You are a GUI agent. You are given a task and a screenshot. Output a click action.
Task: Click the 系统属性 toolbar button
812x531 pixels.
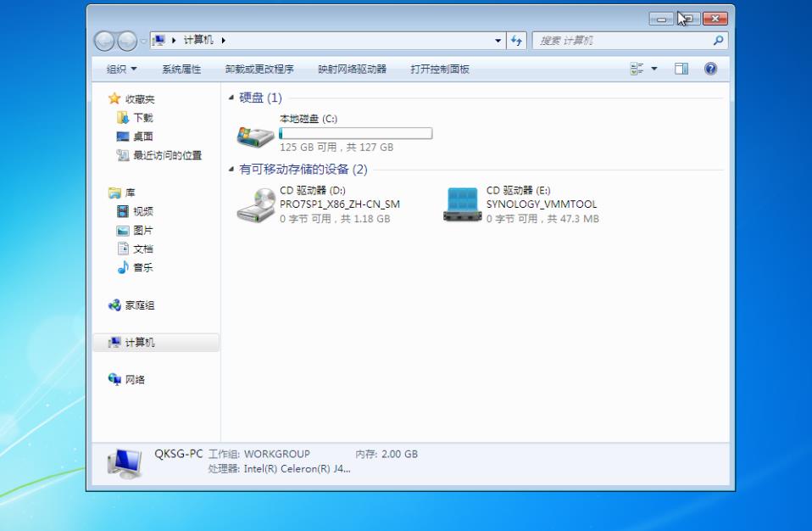pyautogui.click(x=183, y=69)
